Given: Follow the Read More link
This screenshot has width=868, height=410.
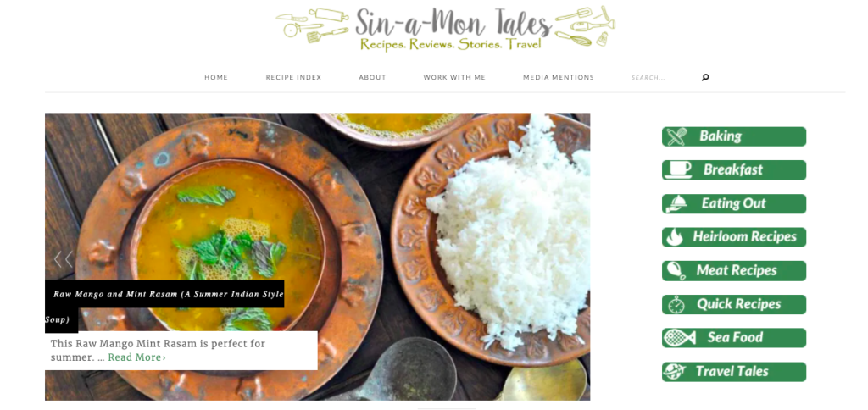Looking at the screenshot, I should click(136, 357).
